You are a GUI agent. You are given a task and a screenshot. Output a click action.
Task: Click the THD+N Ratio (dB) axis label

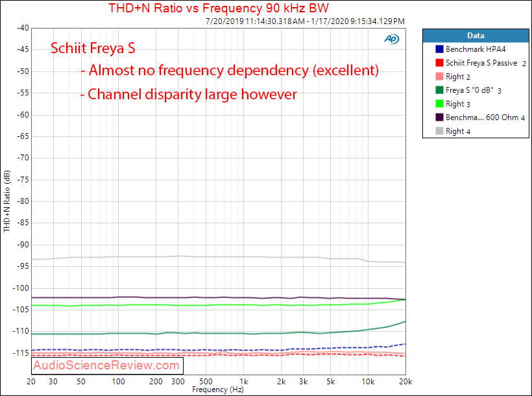coord(6,201)
